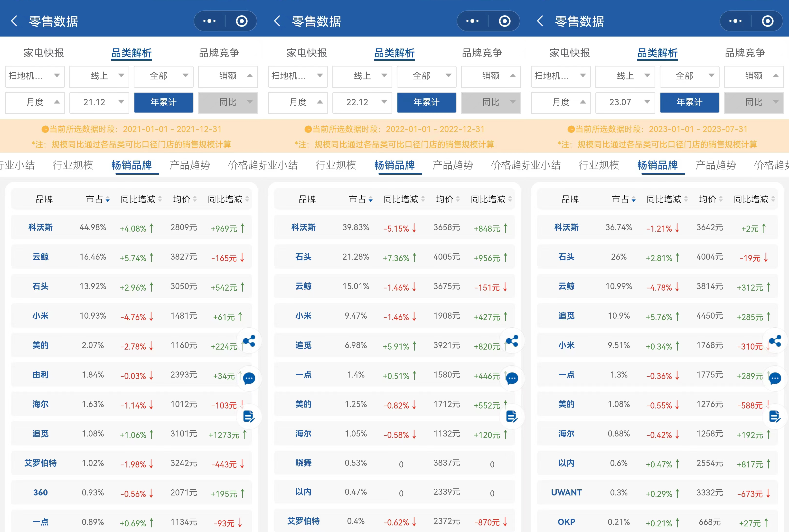Tap the circular target icon in the middle header
The image size is (789, 532).
[504, 21]
